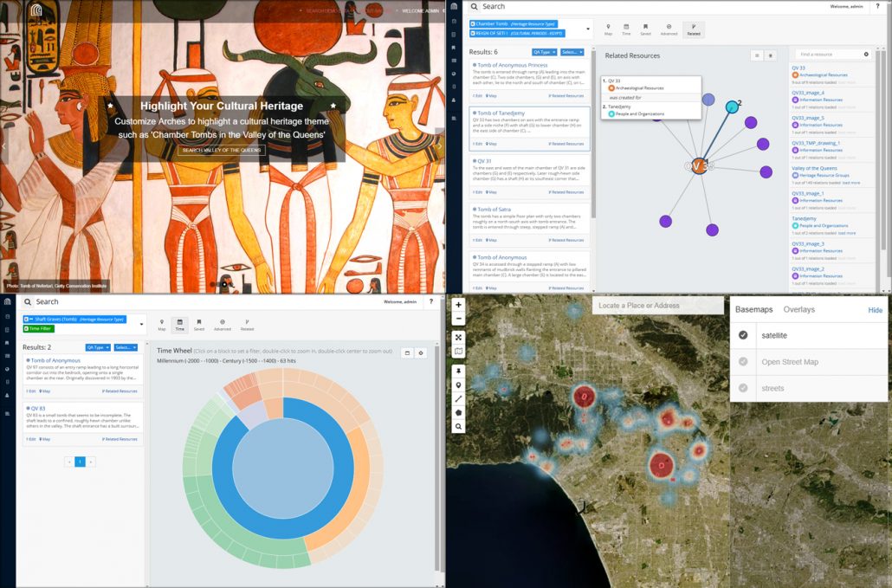The height and width of the screenshot is (588, 892).
Task: Open the folded-map basemap icon
Action: tap(458, 352)
